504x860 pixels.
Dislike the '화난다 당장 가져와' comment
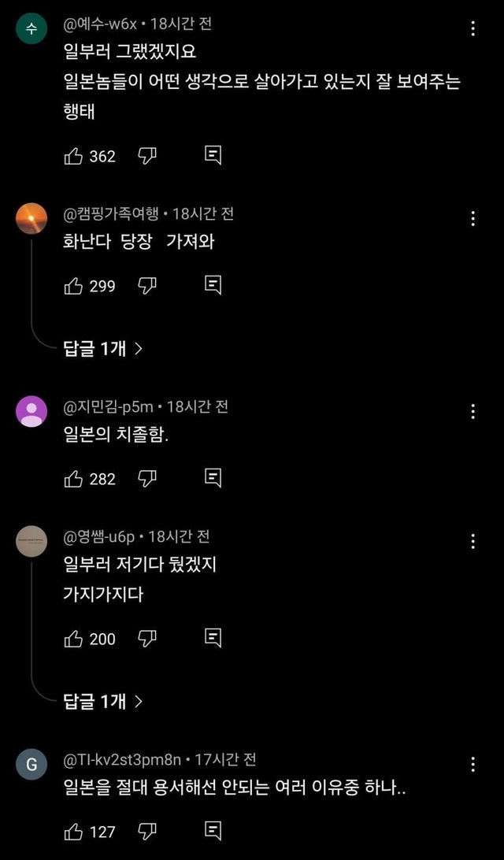coord(147,286)
